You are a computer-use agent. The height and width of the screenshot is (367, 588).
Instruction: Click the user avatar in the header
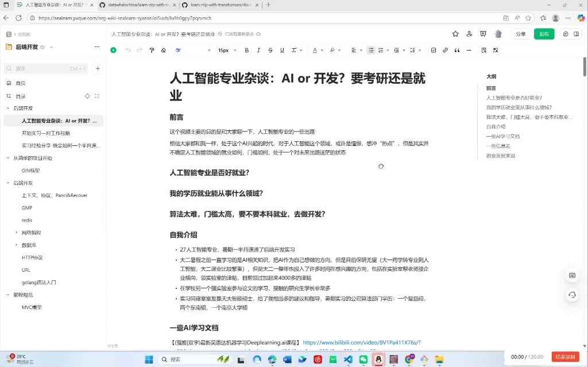point(498,34)
